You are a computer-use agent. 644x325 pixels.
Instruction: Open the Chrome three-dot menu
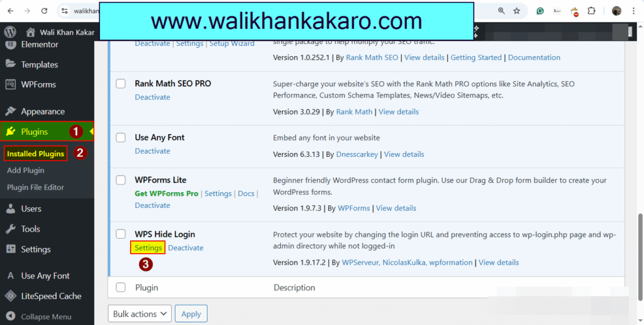pyautogui.click(x=634, y=11)
